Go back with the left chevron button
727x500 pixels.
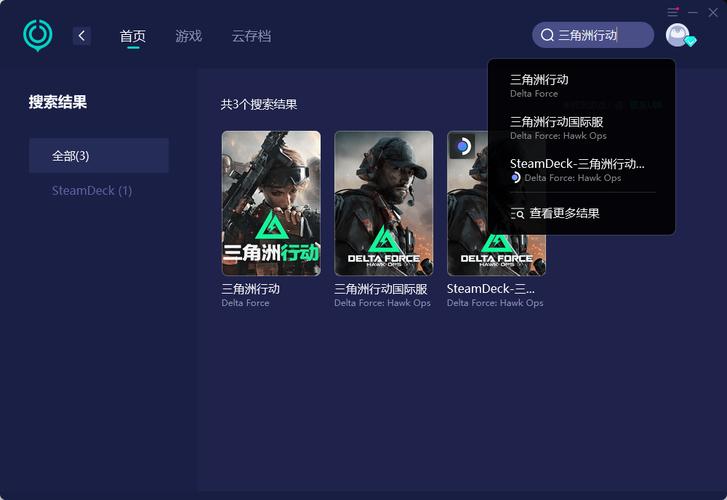[82, 36]
